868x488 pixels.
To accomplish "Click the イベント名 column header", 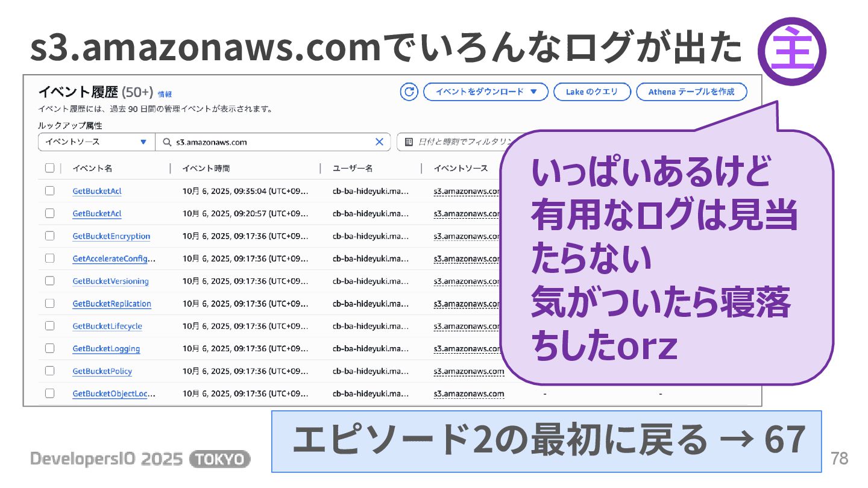I will 92,168.
